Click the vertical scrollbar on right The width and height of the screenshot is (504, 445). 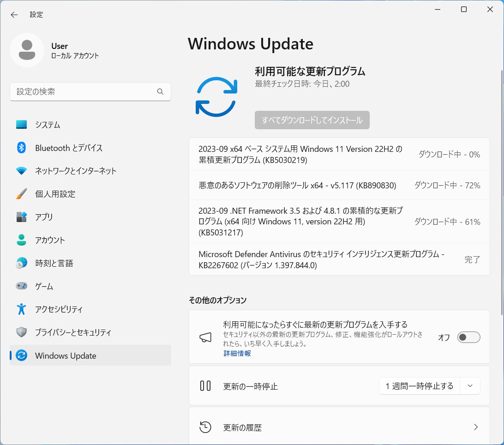tap(502, 192)
